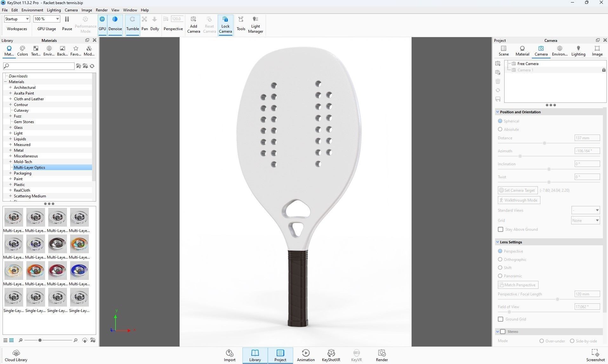Open the Environment menu

coord(32,10)
